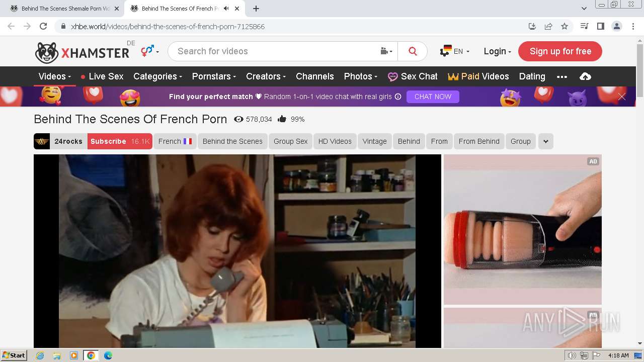The width and height of the screenshot is (644, 362).
Task: Select the HD Videos tag
Action: pos(335,141)
